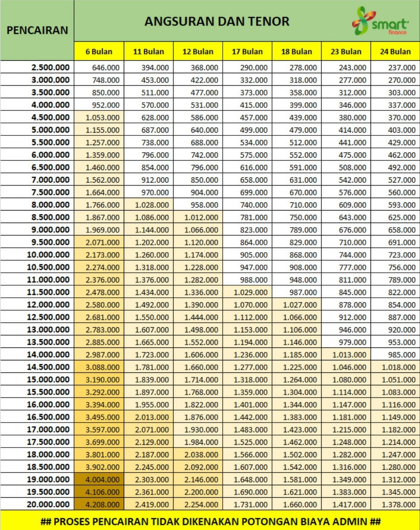Image resolution: width=420 pixels, height=530 pixels.
Task: Select the 6 Bulan column header
Action: 99,51
